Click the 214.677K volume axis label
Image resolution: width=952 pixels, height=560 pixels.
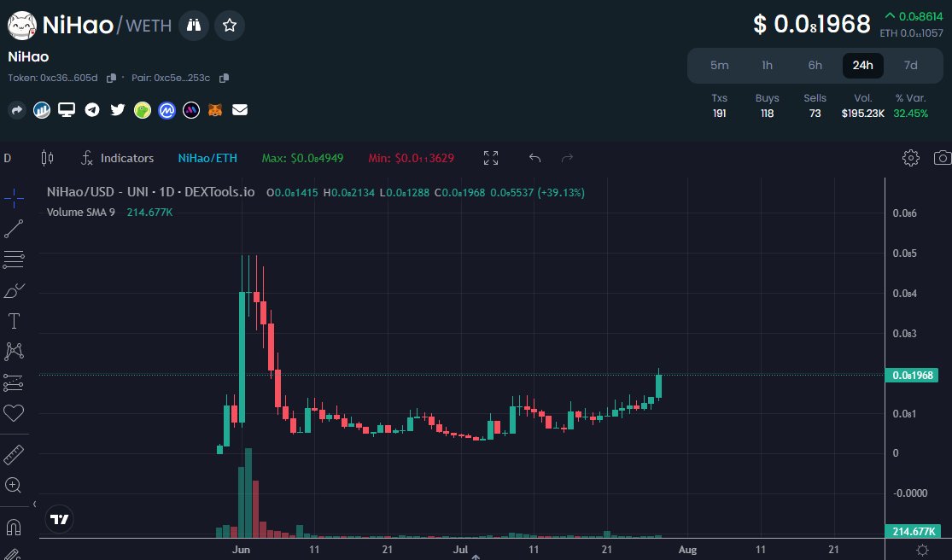[x=913, y=532]
